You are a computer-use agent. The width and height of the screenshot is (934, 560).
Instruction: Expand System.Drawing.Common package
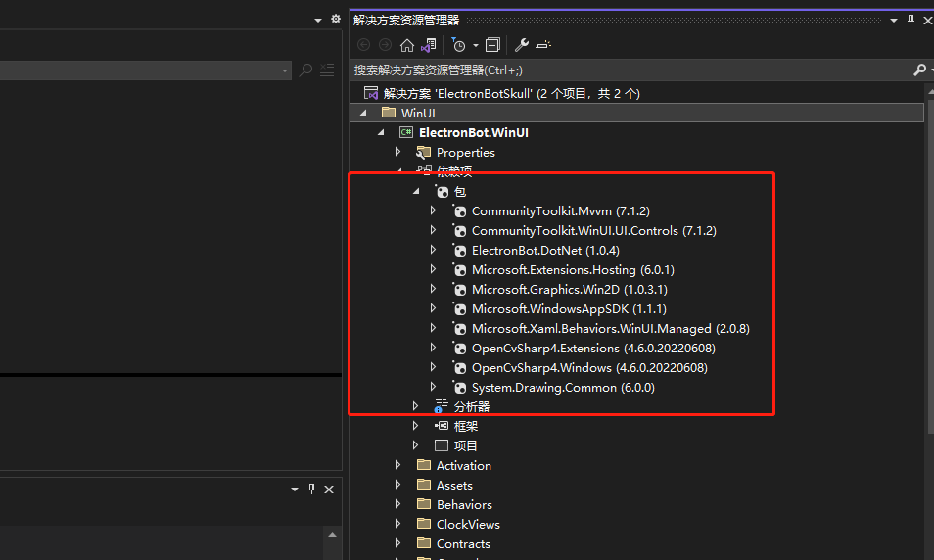click(x=433, y=387)
